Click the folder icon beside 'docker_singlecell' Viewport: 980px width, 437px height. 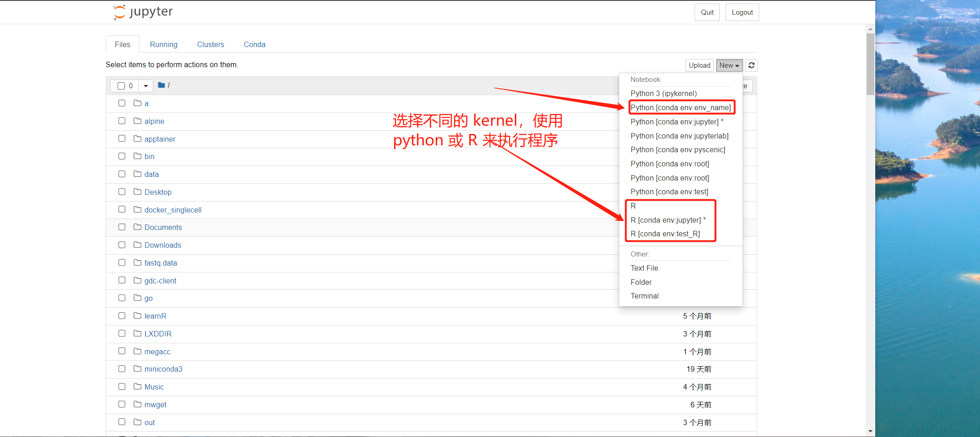pos(138,209)
